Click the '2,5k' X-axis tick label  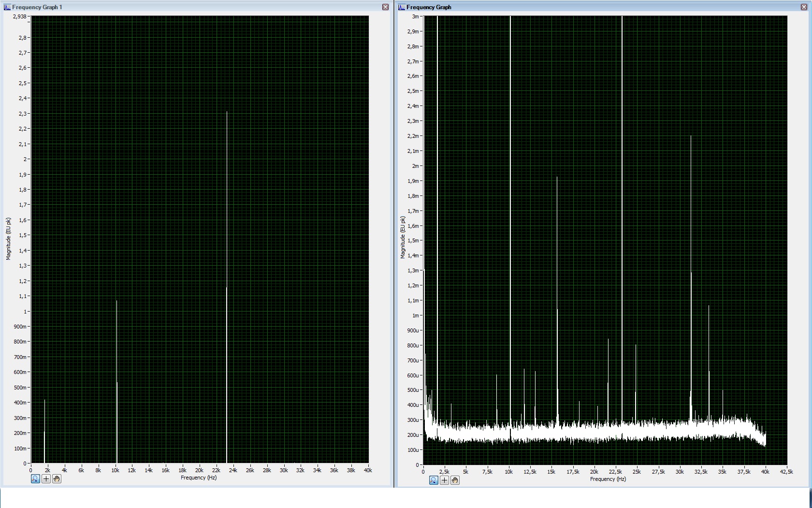coord(444,472)
